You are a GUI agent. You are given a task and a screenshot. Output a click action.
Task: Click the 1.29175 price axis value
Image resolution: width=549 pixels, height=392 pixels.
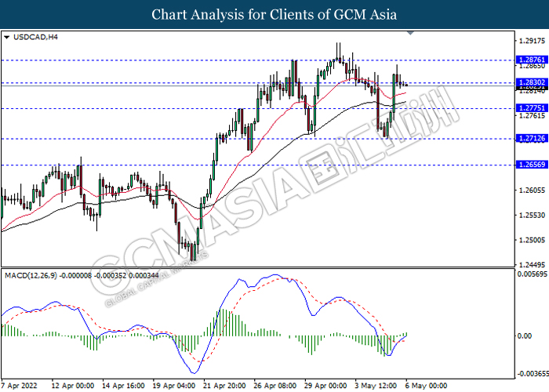click(533, 41)
